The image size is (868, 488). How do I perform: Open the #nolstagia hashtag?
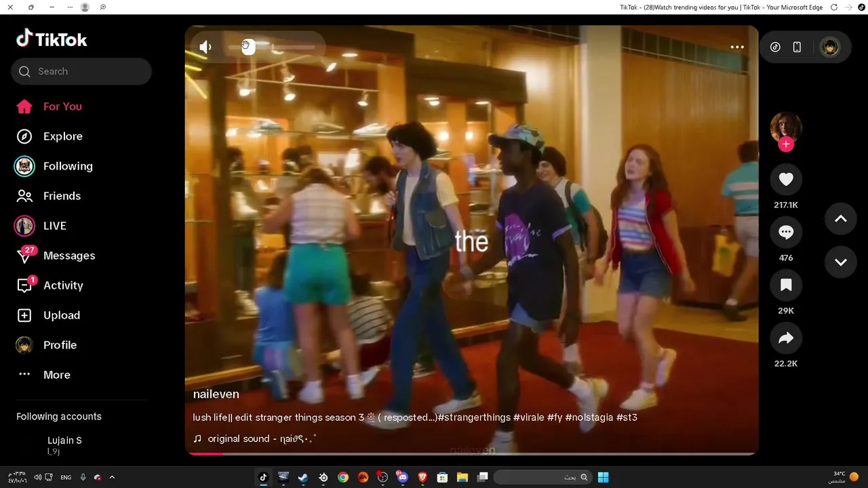[589, 418]
